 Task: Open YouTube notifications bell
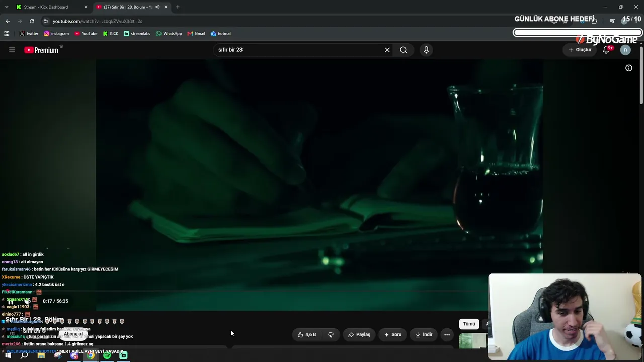coord(606,50)
